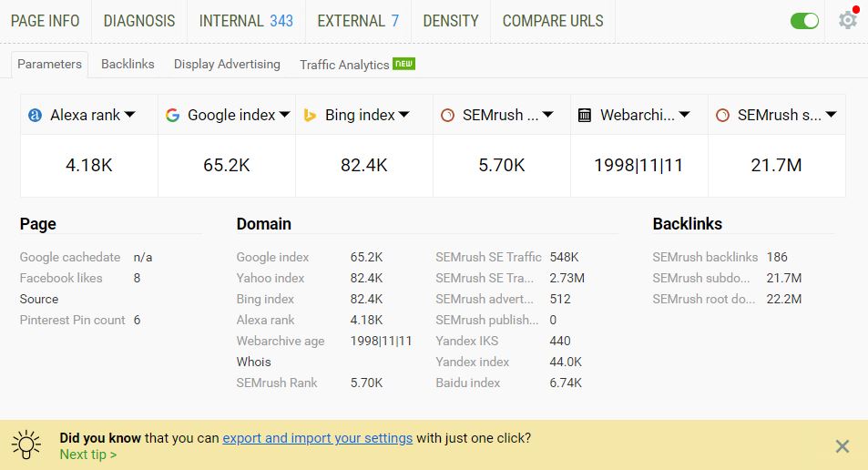The image size is (868, 470).
Task: Click the 186 SEMrush backlinks value
Action: point(777,257)
